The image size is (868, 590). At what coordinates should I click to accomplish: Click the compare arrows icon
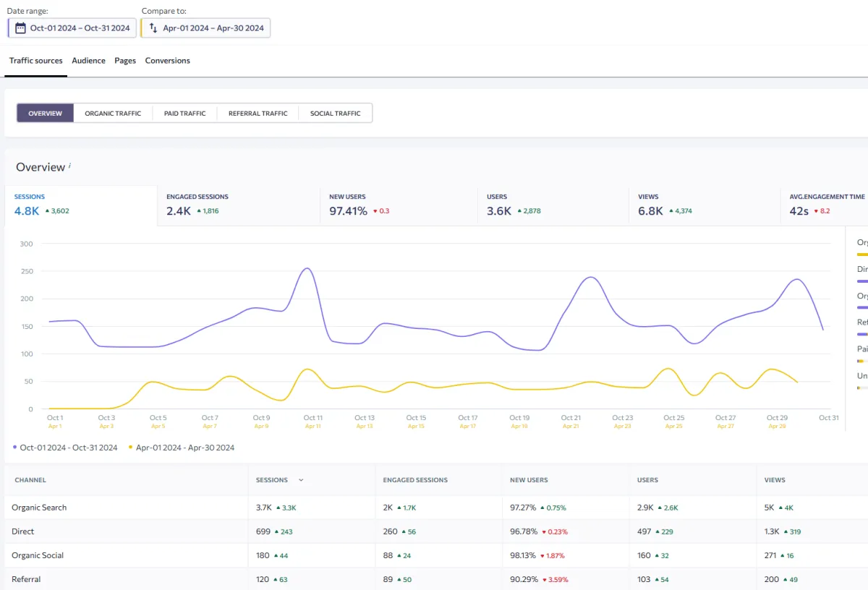pyautogui.click(x=153, y=28)
